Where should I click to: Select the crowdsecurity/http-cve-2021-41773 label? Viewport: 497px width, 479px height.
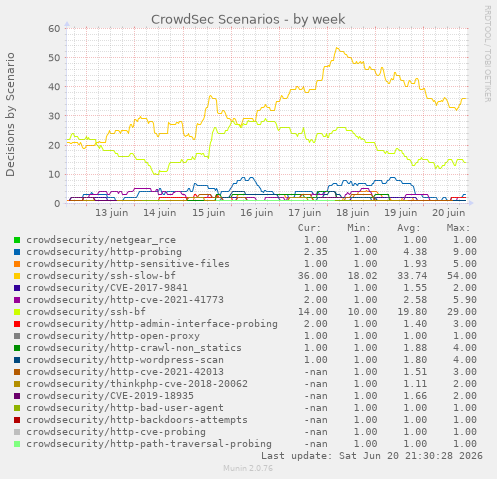click(125, 300)
